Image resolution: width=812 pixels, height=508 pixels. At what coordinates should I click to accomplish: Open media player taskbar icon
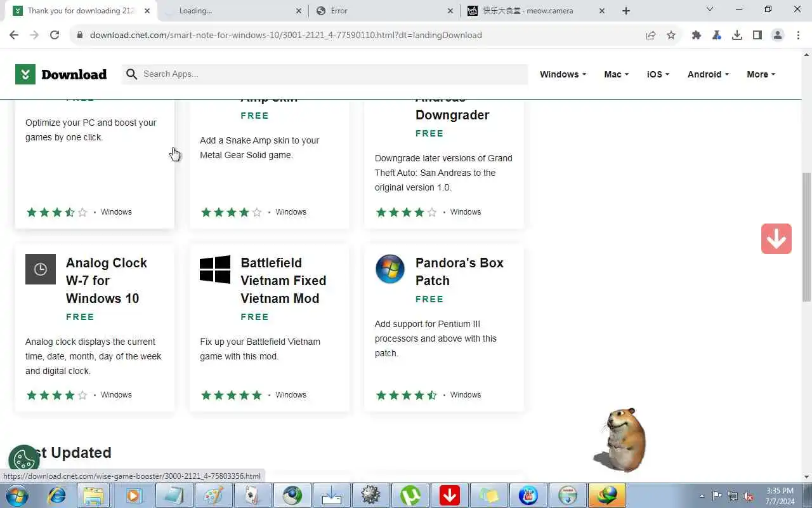tap(134, 495)
